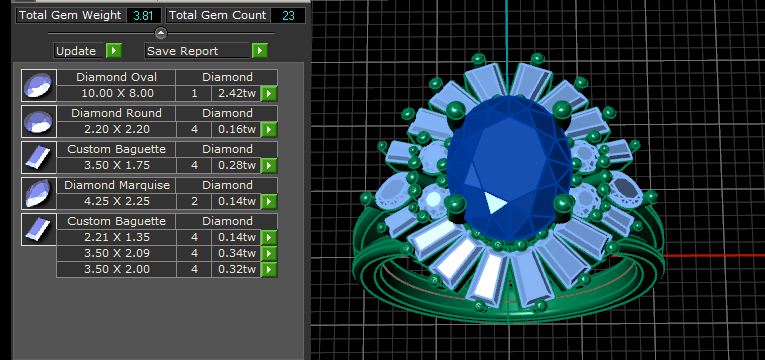Click the 2.42tw weight cell
The height and width of the screenshot is (360, 765).
point(237,94)
